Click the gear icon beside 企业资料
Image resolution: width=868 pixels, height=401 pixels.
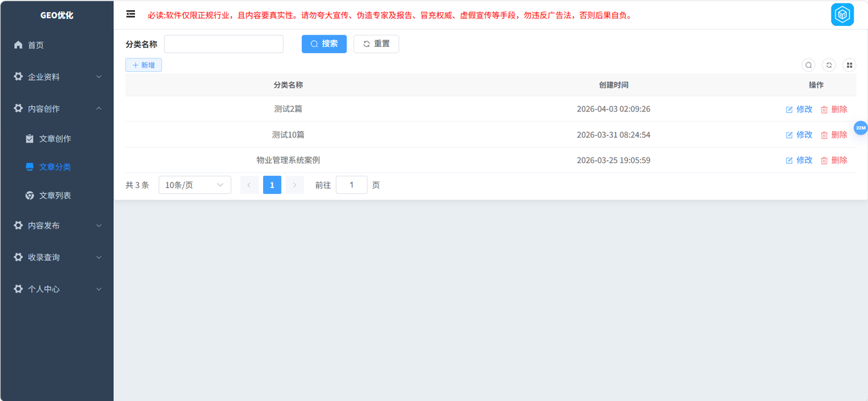tap(18, 77)
